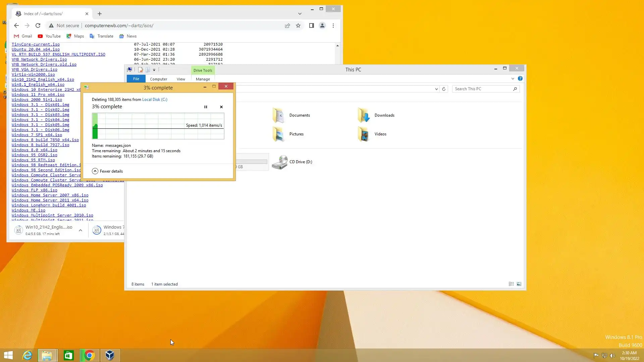
Task: Refresh the Explorer address bar location
Action: [x=444, y=89]
